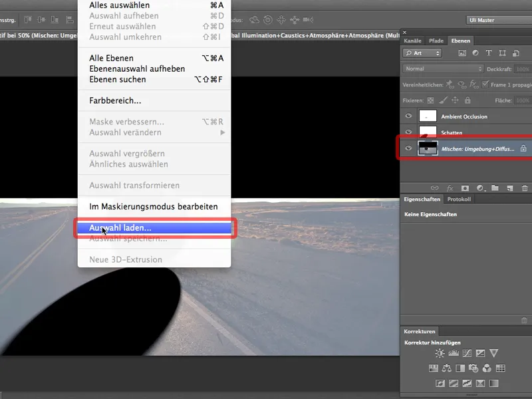Create new layer group folder icon
This screenshot has width=532, height=399.
point(495,188)
